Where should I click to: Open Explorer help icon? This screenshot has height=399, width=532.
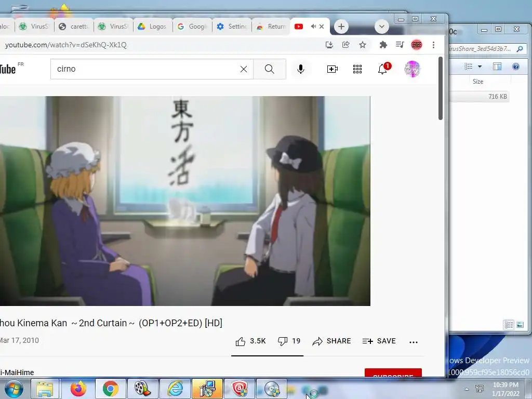coord(516,66)
